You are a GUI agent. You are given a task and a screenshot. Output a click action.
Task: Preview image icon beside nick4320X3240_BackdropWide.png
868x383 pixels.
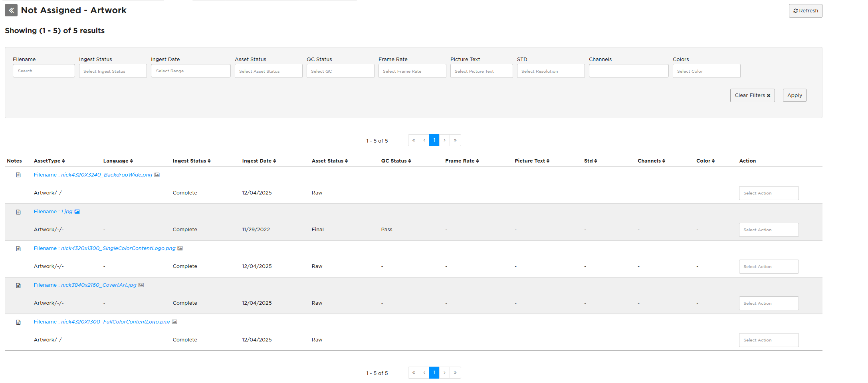pyautogui.click(x=157, y=175)
